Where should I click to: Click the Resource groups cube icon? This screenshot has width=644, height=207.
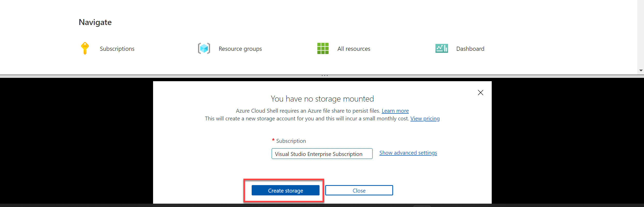point(204,48)
